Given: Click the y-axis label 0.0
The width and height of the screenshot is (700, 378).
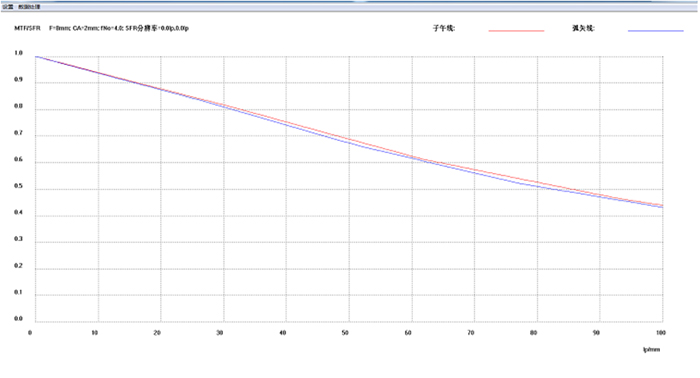Looking at the screenshot, I should [x=18, y=318].
